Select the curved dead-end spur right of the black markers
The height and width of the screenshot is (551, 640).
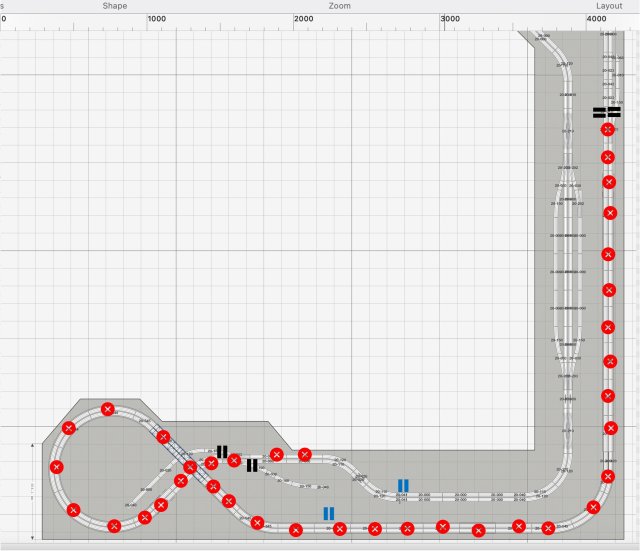point(294,480)
